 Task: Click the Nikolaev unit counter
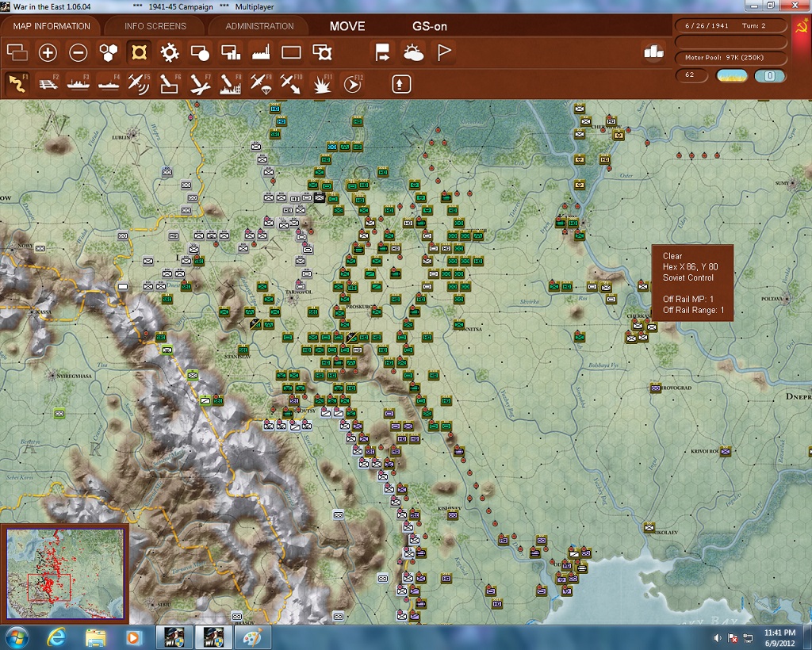(649, 527)
